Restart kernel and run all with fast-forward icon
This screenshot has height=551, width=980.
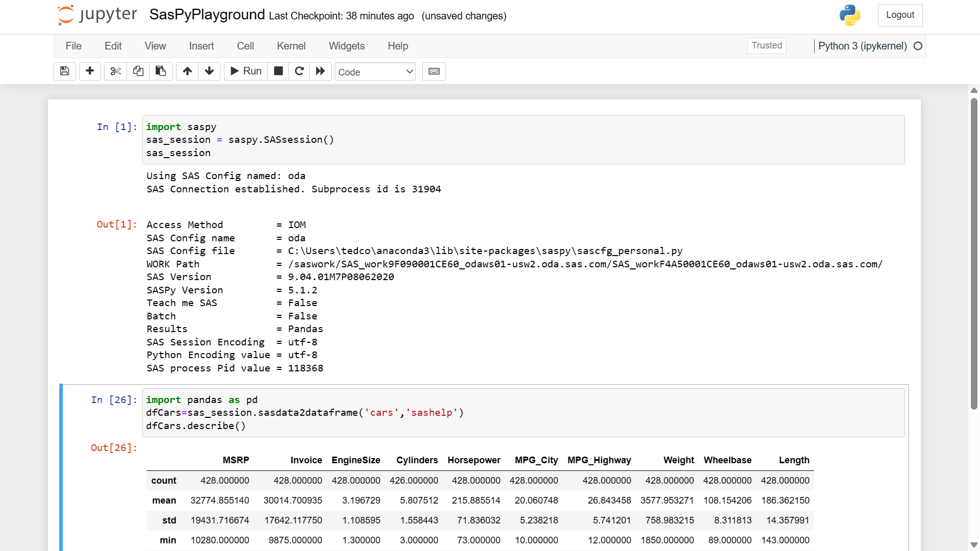320,71
